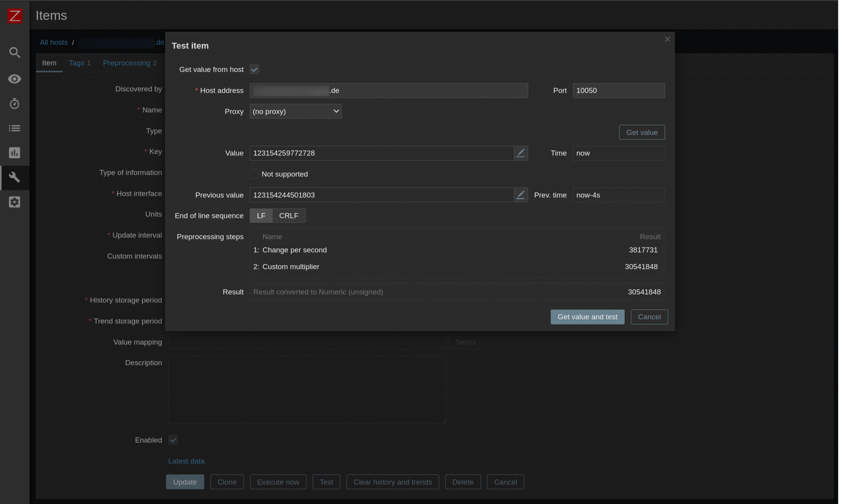Open Services stopwatch icon in sidebar
This screenshot has width=844, height=504.
(x=15, y=104)
